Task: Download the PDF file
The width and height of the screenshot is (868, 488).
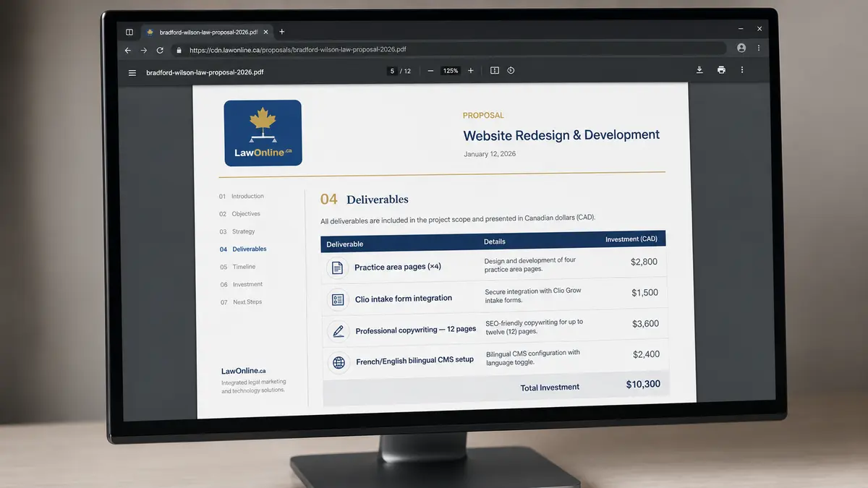Action: click(x=699, y=70)
